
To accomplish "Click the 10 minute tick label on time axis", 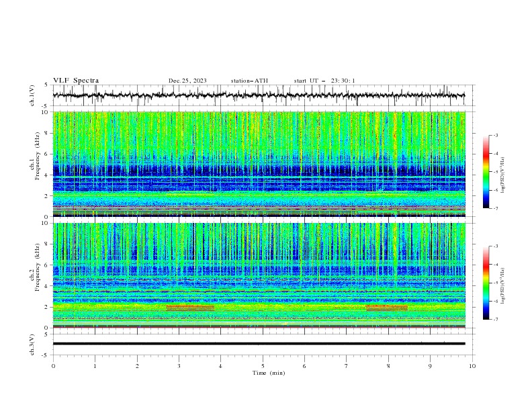I will [x=472, y=366].
